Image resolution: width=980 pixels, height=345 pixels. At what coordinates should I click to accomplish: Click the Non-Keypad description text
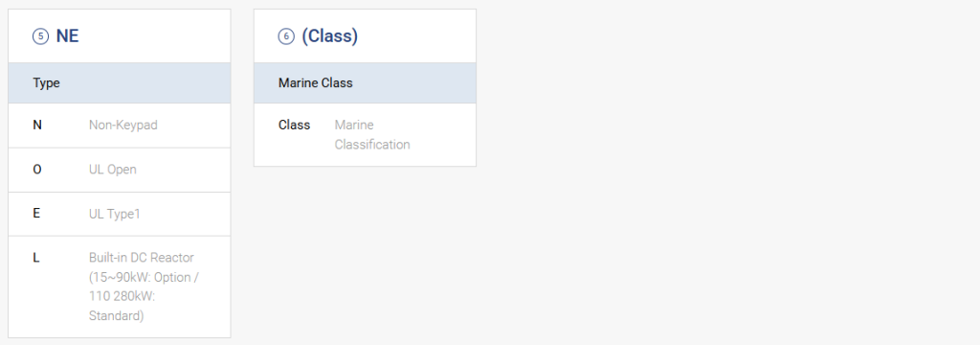[123, 126]
